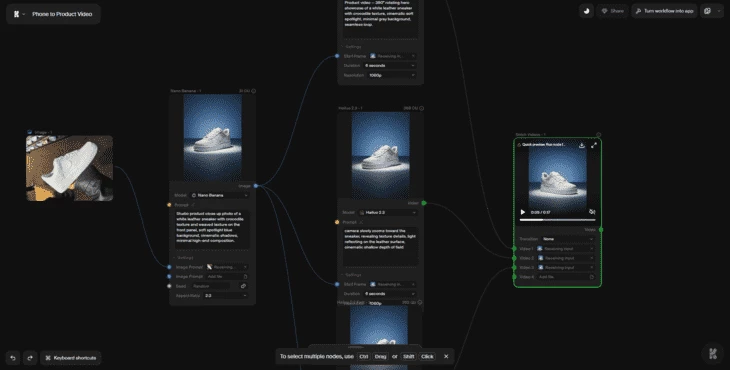
Task: Open Keyboard shortcuts
Action: point(70,357)
